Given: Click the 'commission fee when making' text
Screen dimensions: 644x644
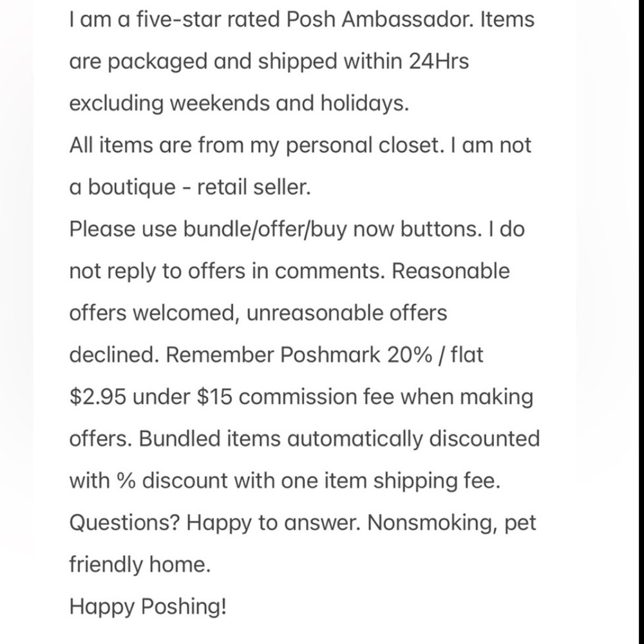Looking at the screenshot, I should click(386, 397).
